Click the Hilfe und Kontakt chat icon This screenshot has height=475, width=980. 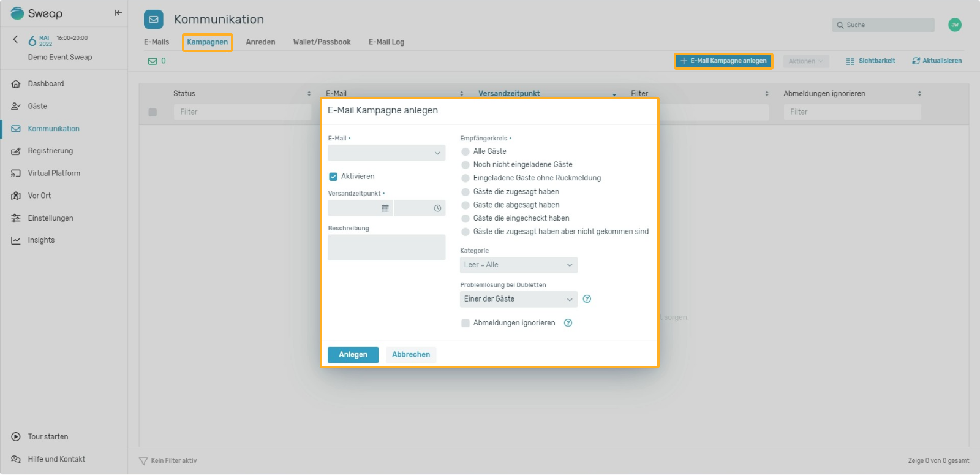(16, 459)
